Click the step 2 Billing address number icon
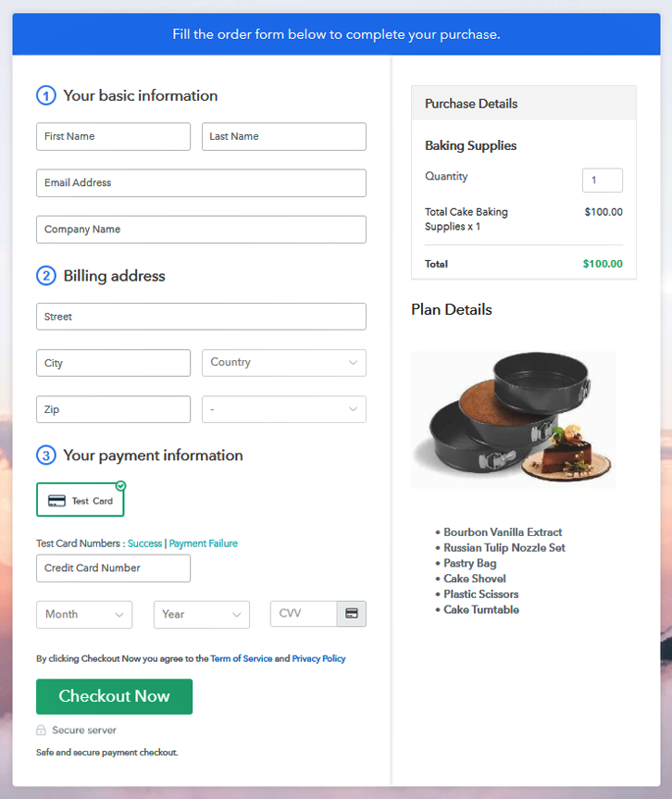 tap(46, 276)
